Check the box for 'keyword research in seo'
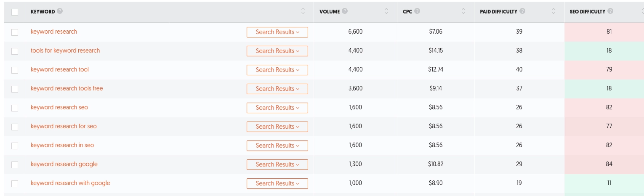The width and height of the screenshot is (644, 196). click(x=15, y=146)
